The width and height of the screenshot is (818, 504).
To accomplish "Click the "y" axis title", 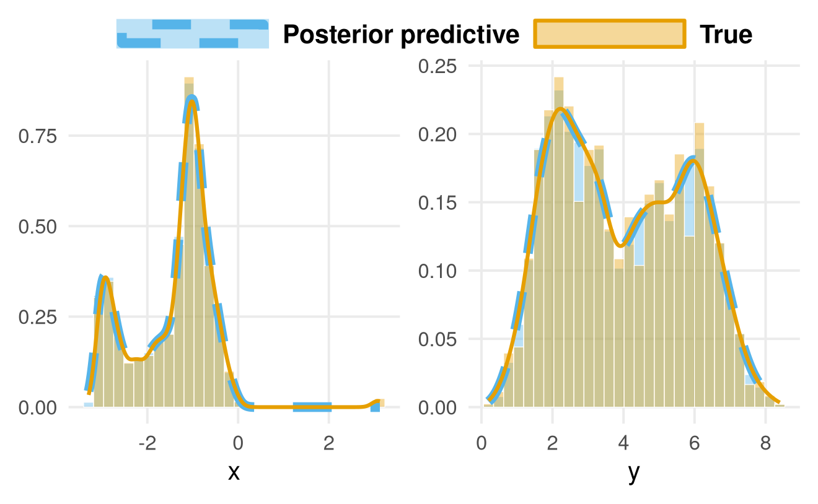I will click(633, 473).
